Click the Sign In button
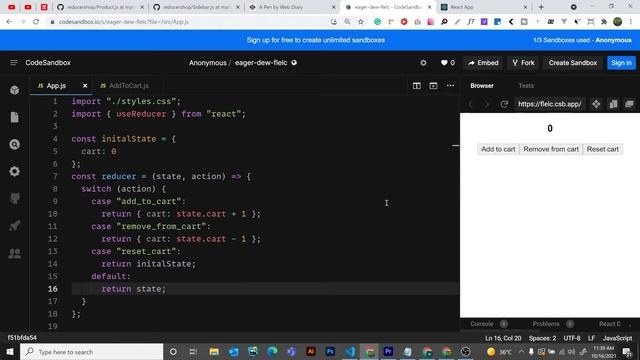640x360 pixels. 621,63
